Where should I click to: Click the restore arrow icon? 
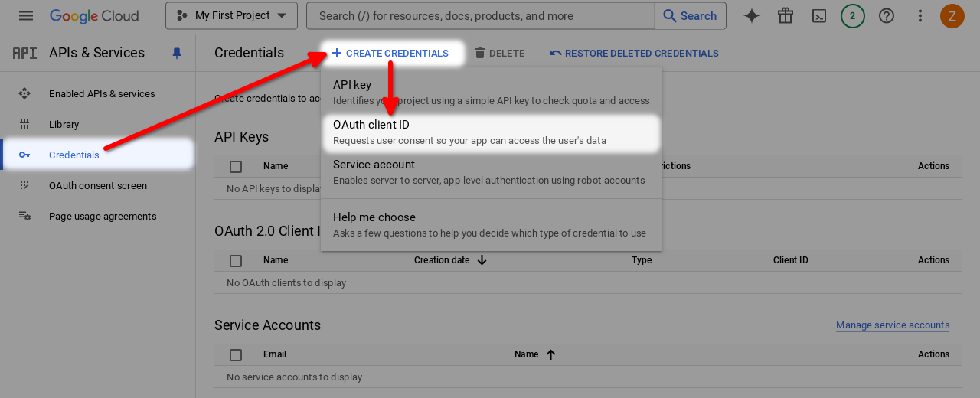[555, 53]
